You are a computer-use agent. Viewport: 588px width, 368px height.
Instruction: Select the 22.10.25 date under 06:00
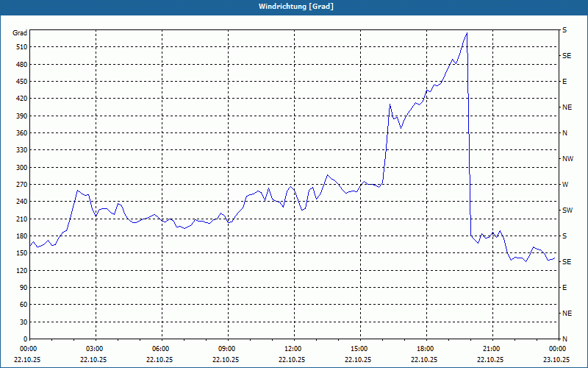159,359
